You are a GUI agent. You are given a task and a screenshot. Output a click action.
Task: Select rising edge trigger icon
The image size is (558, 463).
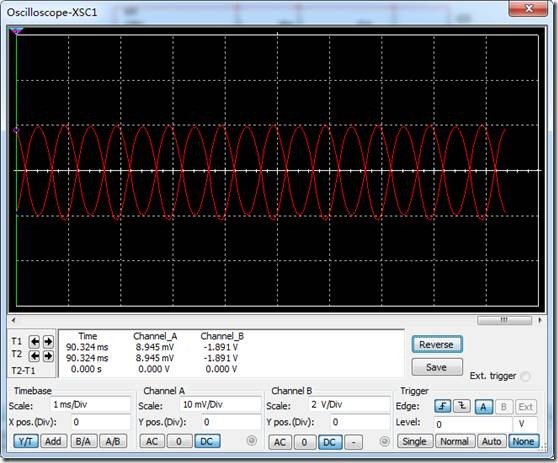[x=443, y=406]
